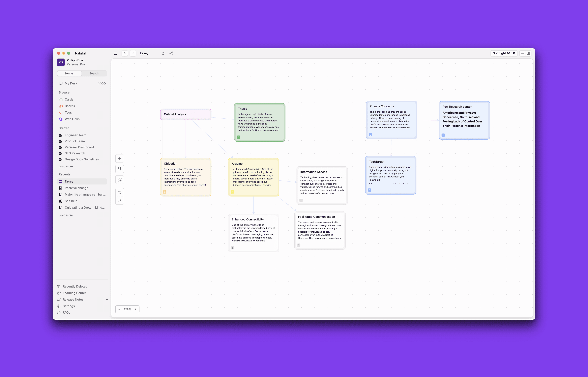The image size is (588, 377).
Task: Switch to the Search tab
Action: 94,74
